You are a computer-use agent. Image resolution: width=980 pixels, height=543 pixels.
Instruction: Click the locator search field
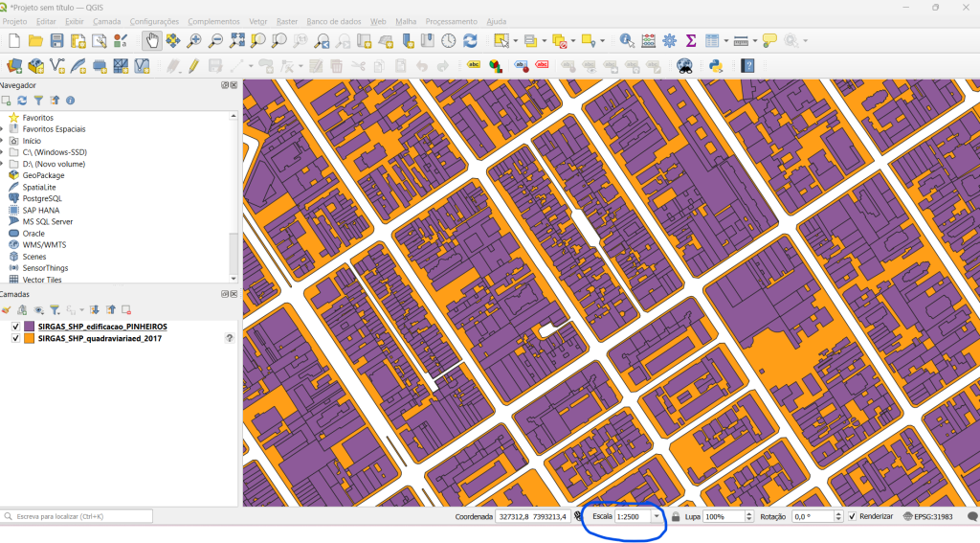78,516
